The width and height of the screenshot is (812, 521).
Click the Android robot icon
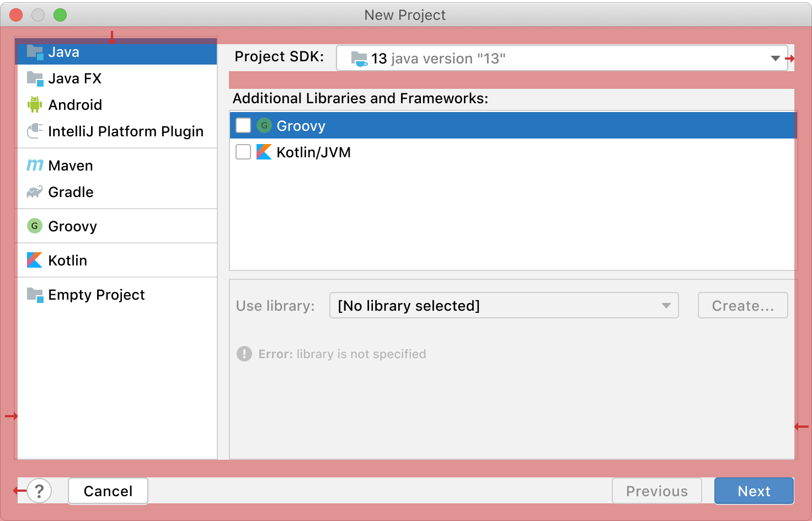(x=35, y=104)
